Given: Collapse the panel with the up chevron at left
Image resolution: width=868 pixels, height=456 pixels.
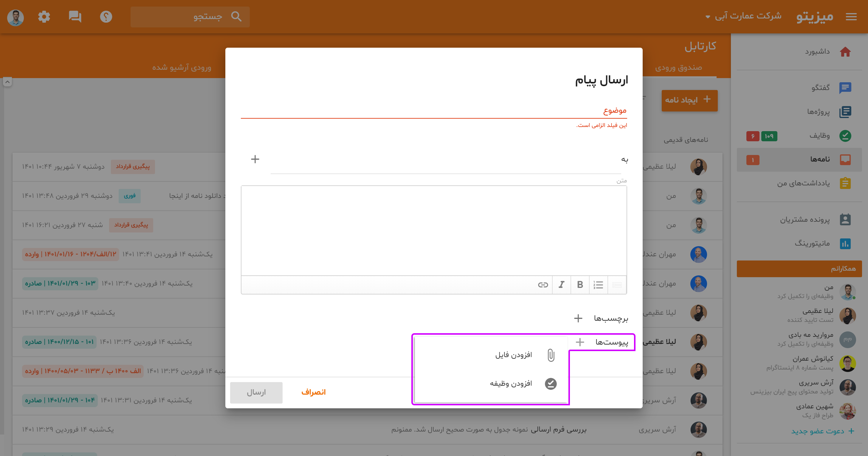Looking at the screenshot, I should 7,82.
